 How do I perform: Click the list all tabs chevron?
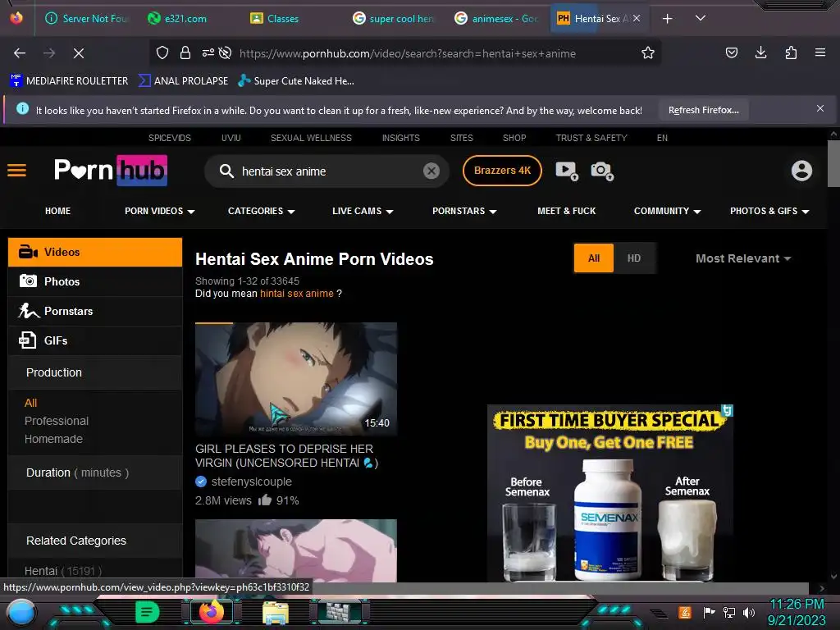(x=701, y=18)
